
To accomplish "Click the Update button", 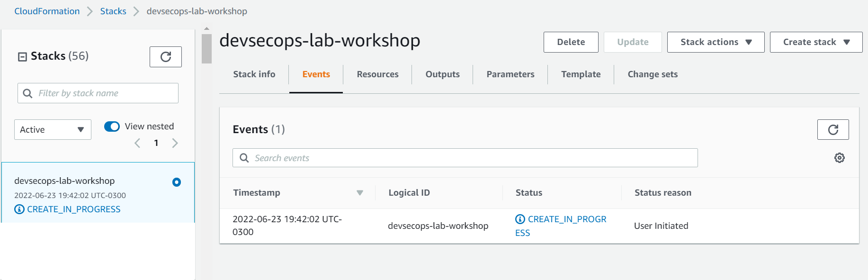I will [x=633, y=42].
